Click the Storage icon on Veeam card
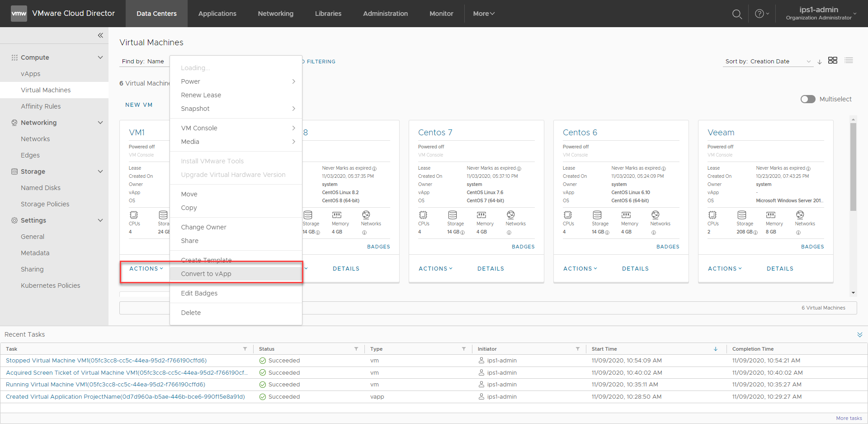The height and width of the screenshot is (424, 868). click(741, 215)
